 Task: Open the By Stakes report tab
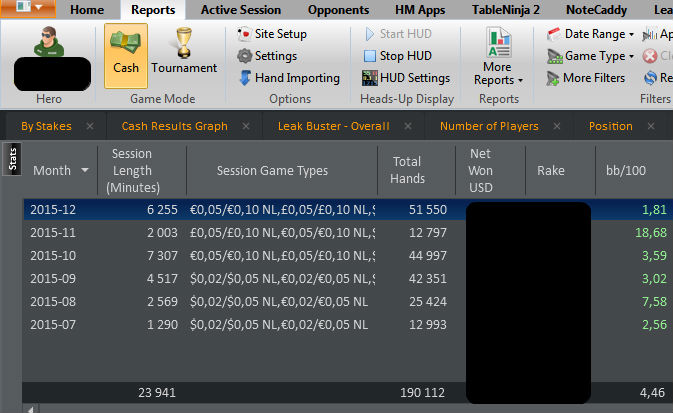[46, 126]
